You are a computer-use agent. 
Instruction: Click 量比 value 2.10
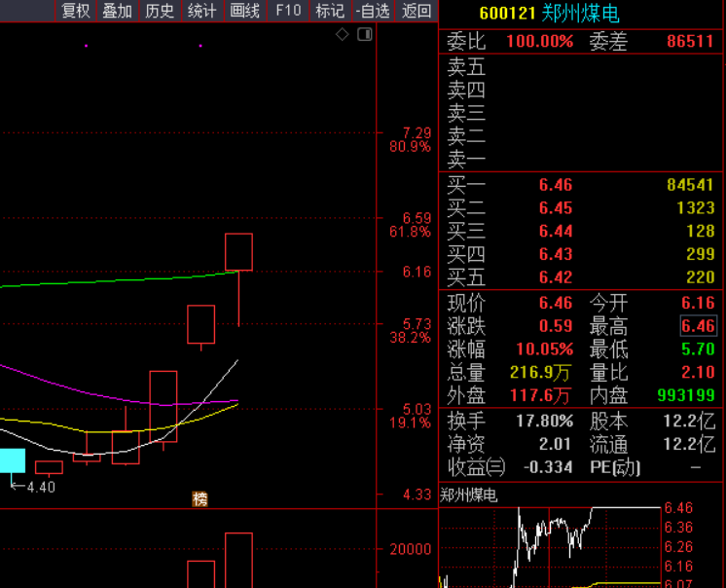pyautogui.click(x=698, y=372)
